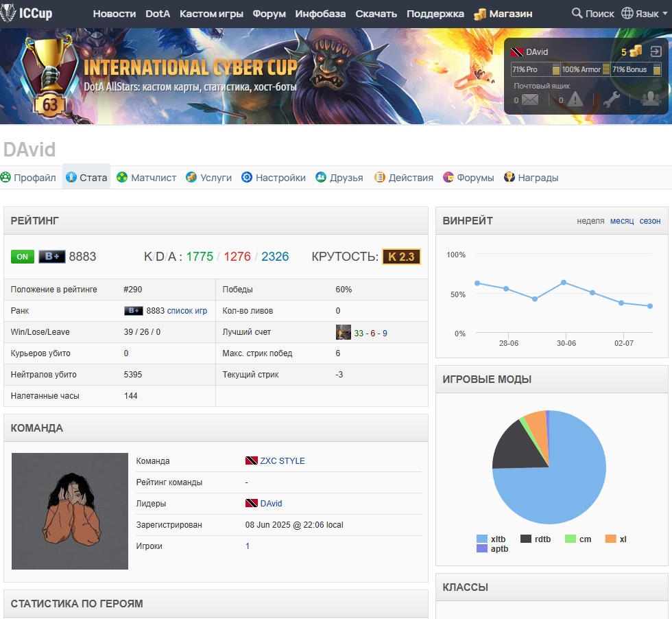672x619 pixels.
Task: Open the ICCup logo home link
Action: 27,13
